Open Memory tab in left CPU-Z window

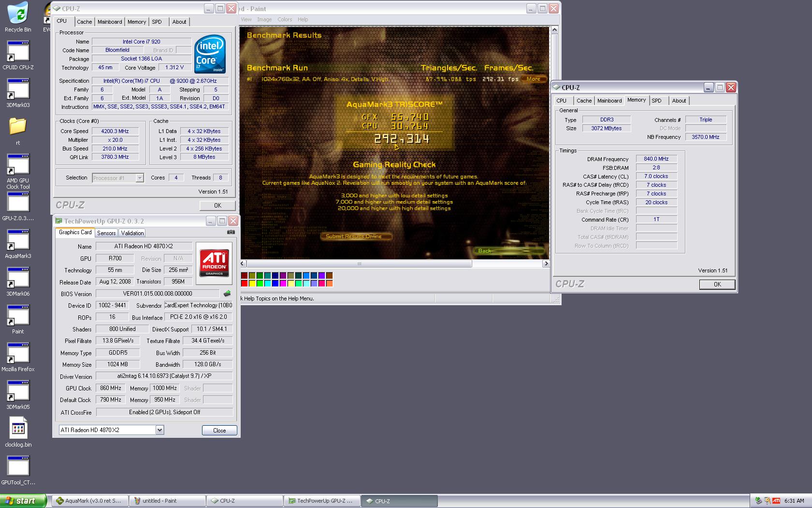(137, 22)
